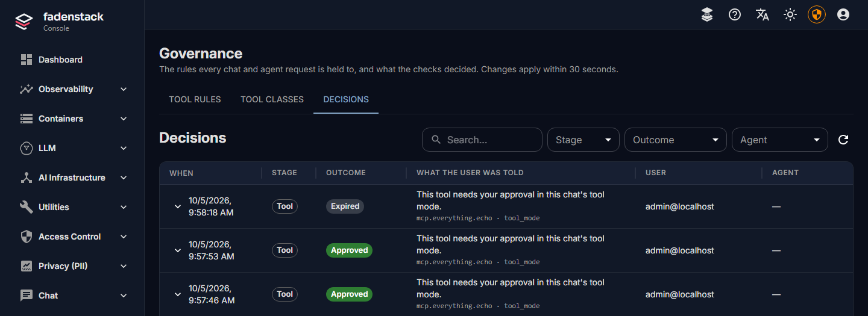Screen dimensions: 868x316
Task: Expand the Utilities menu chevron
Action: tap(124, 207)
